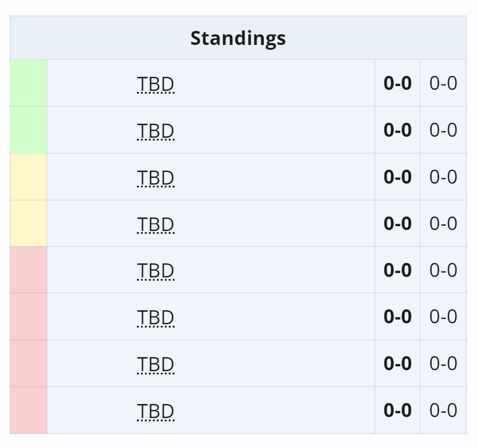Select the yellow status cell in row four
Screen dimensions: 477x448
28,224
